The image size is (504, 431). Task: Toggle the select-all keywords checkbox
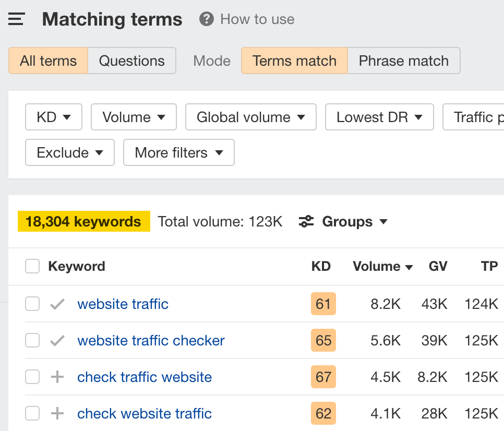point(32,266)
